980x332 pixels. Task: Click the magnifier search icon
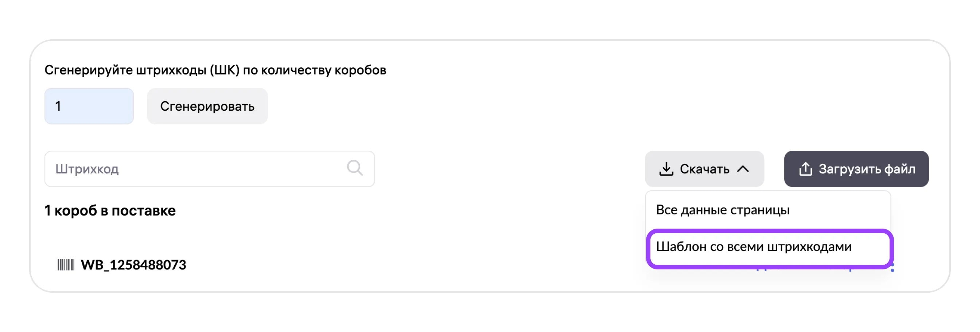355,168
